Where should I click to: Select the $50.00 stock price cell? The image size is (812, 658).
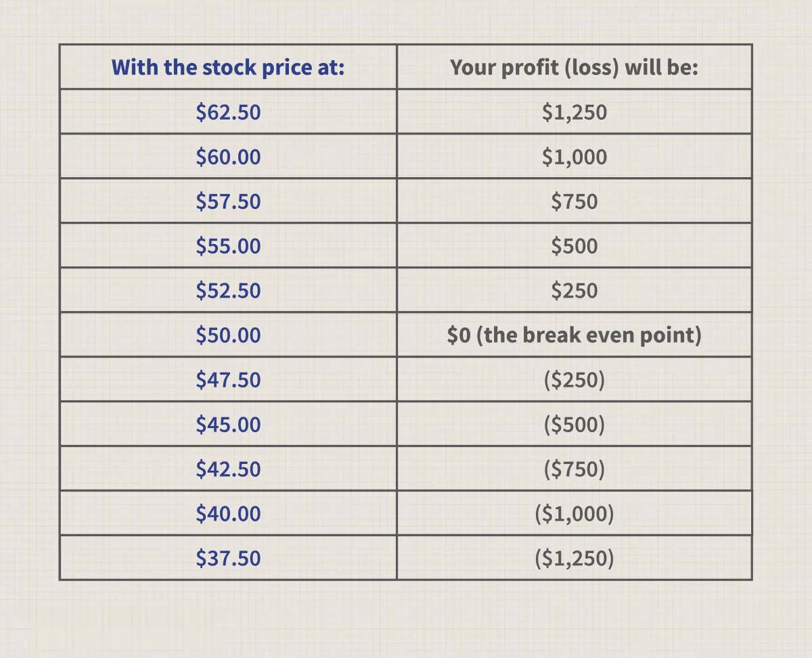(228, 335)
